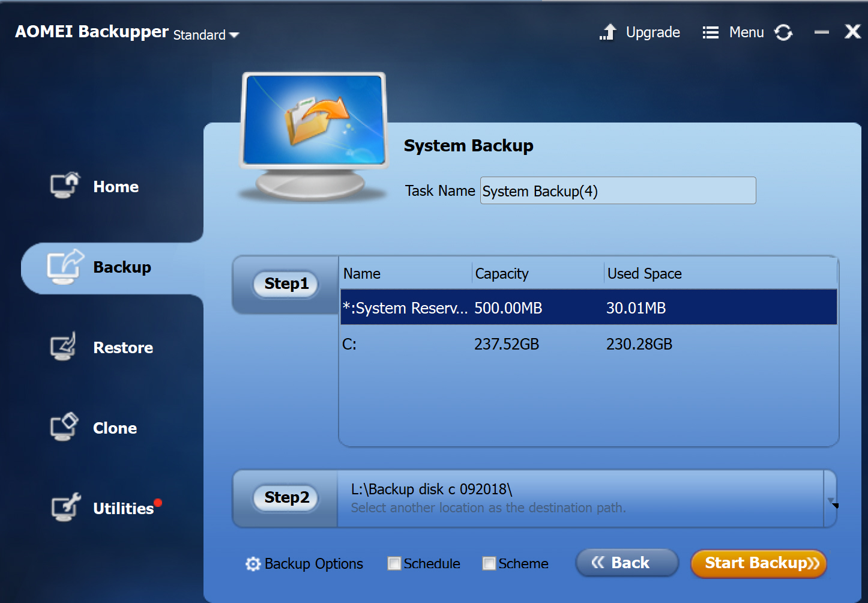Click 'Select another location as the destination path.'

[x=488, y=508]
